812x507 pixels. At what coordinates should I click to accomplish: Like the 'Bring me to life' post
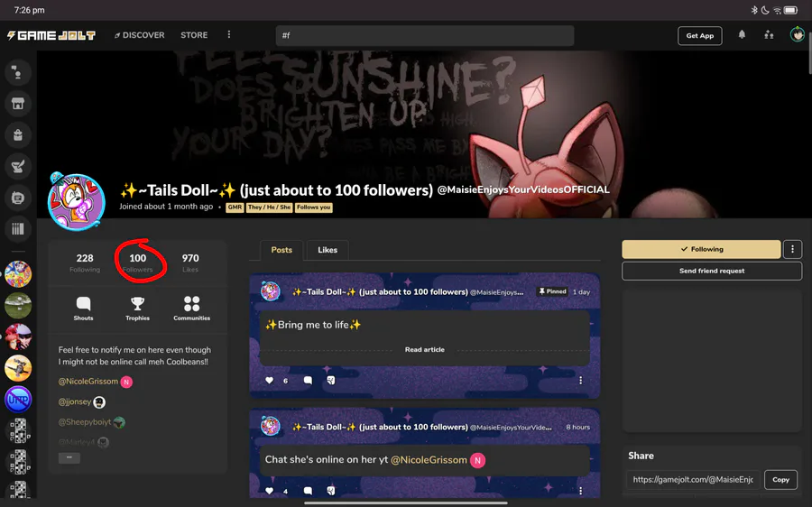click(269, 380)
